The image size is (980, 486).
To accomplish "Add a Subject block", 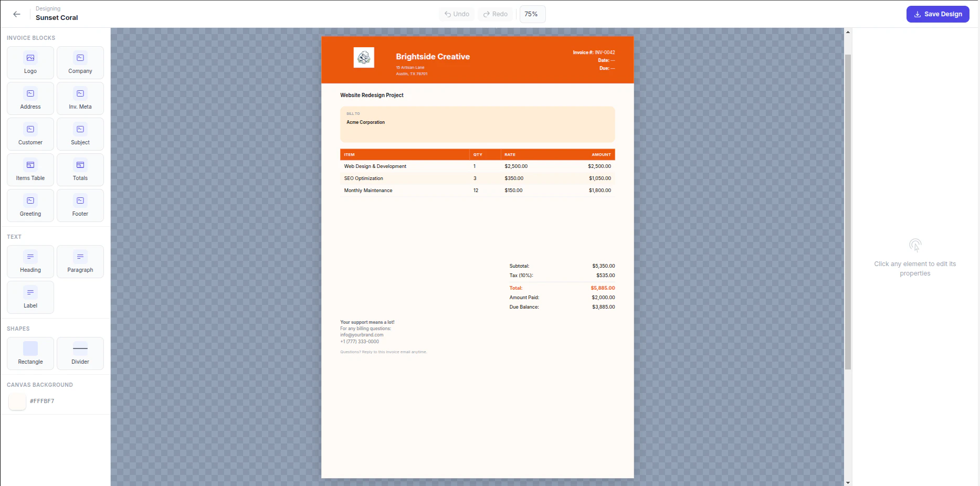I will click(80, 134).
